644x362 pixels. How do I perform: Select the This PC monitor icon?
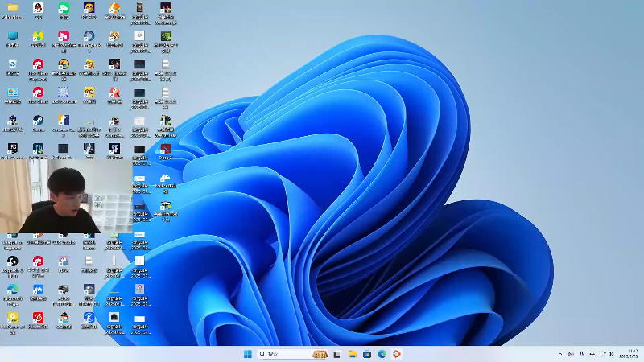[x=12, y=36]
